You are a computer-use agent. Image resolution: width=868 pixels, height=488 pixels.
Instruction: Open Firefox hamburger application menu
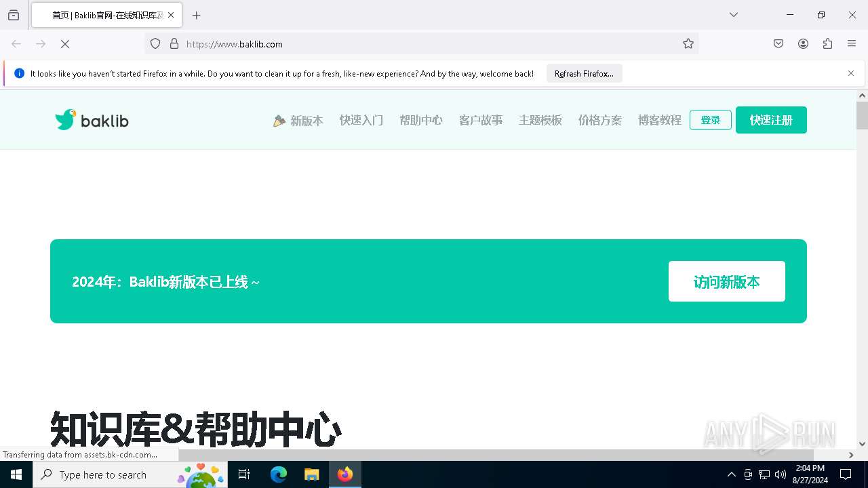pyautogui.click(x=852, y=44)
